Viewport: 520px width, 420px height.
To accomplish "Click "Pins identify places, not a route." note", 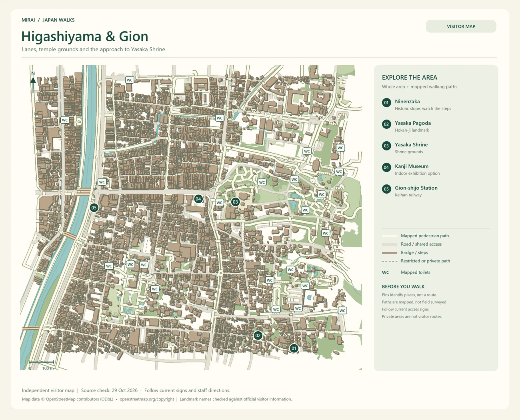I will coord(409,295).
